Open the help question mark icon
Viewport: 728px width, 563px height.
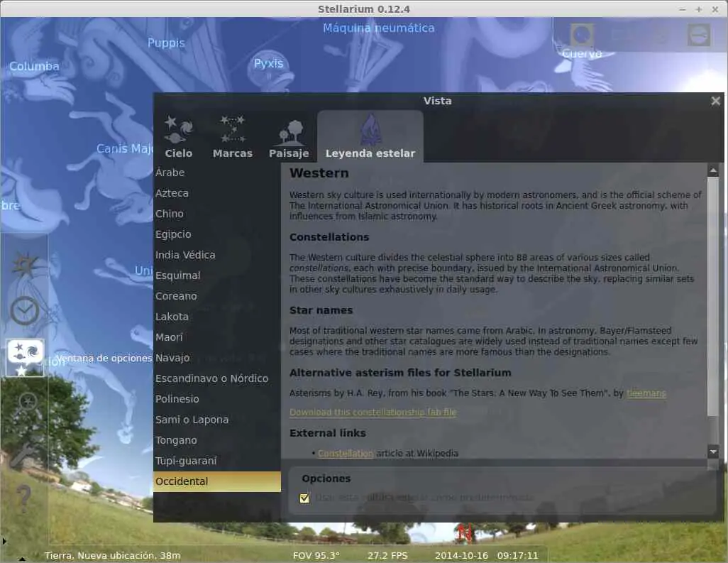(x=23, y=498)
